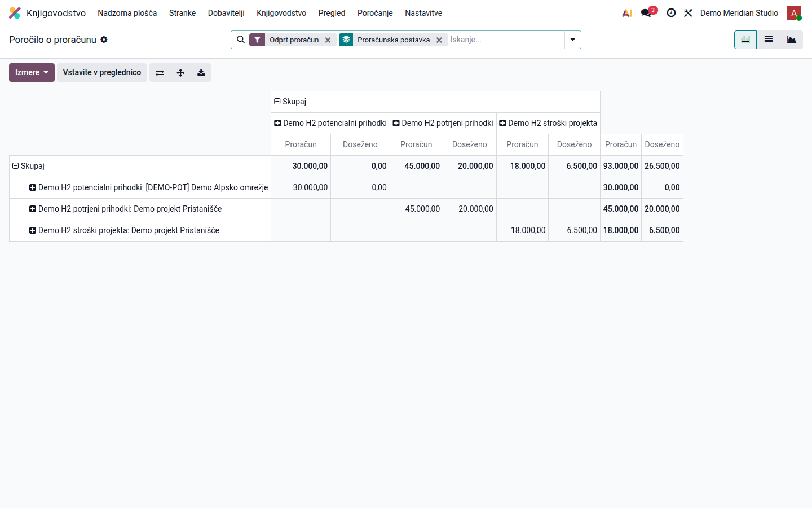Click the 6.500,00 cell in Skupaj row
This screenshot has height=508, width=812.
point(575,166)
